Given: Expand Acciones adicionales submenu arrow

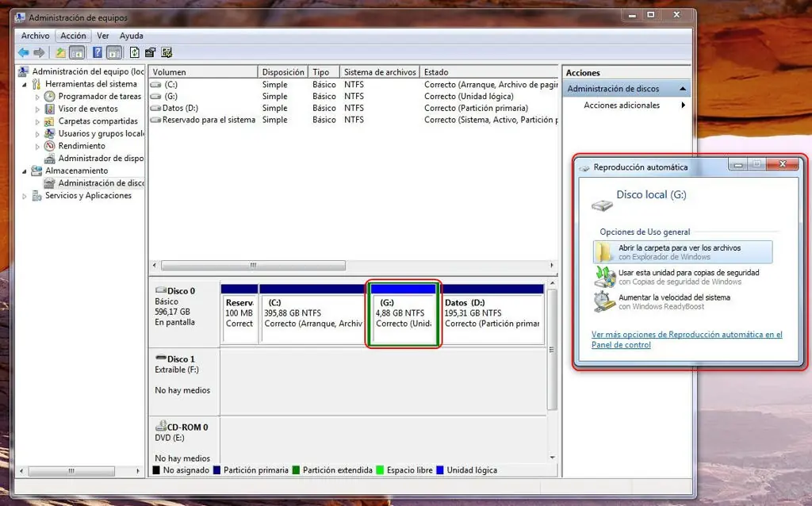Looking at the screenshot, I should (684, 105).
